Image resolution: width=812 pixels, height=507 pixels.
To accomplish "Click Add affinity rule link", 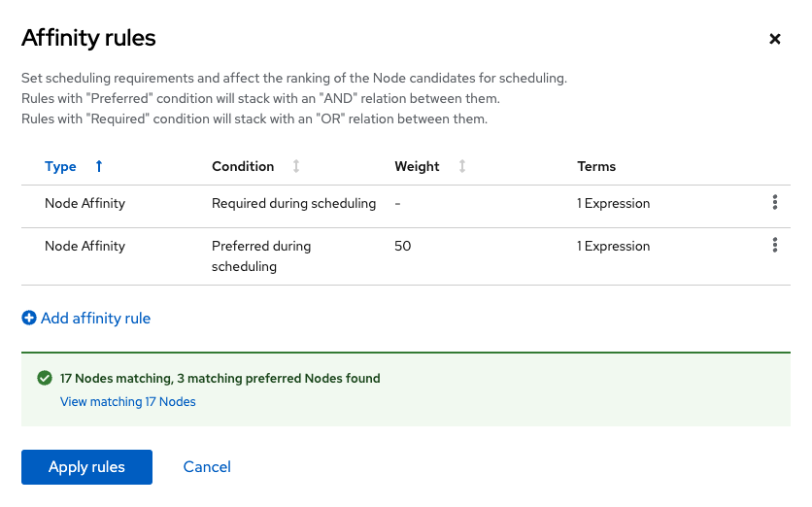I will point(95,318).
